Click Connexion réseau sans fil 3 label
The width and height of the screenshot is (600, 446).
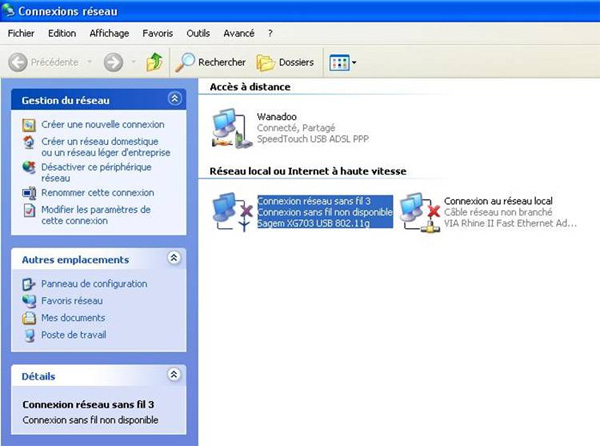314,201
